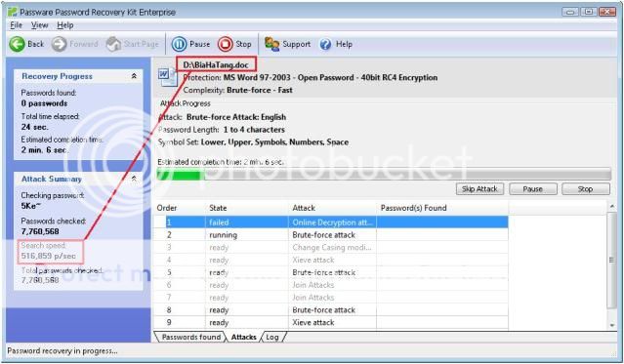This screenshot has width=624, height=364.
Task: Select the Attacks tab
Action: pyautogui.click(x=243, y=337)
